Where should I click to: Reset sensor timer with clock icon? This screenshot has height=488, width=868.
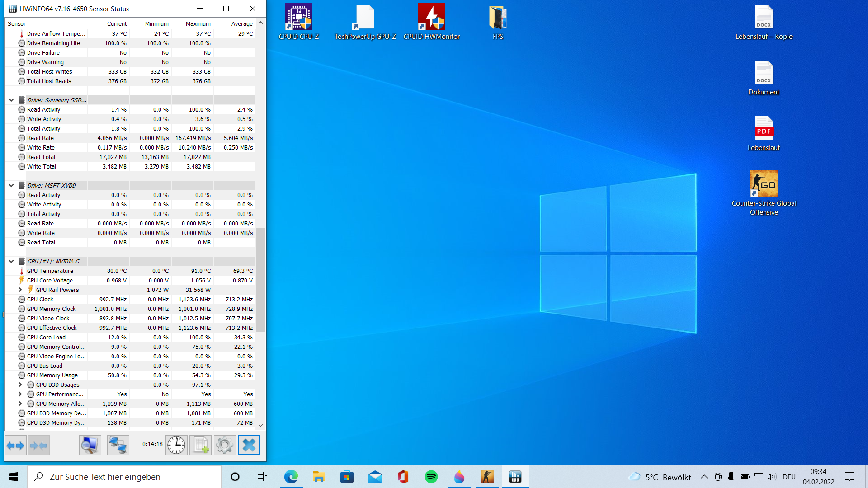point(176,446)
